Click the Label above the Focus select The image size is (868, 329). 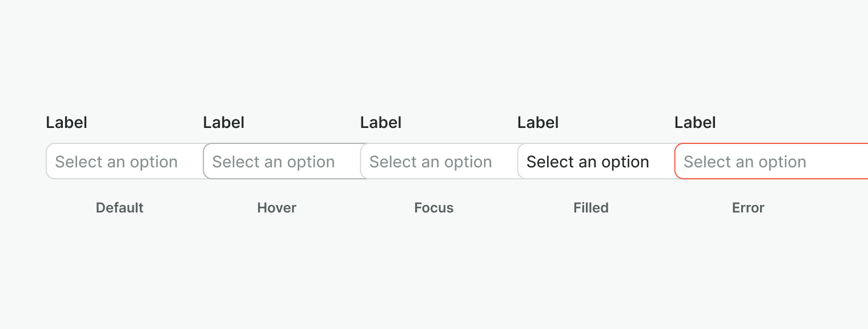[x=381, y=122]
